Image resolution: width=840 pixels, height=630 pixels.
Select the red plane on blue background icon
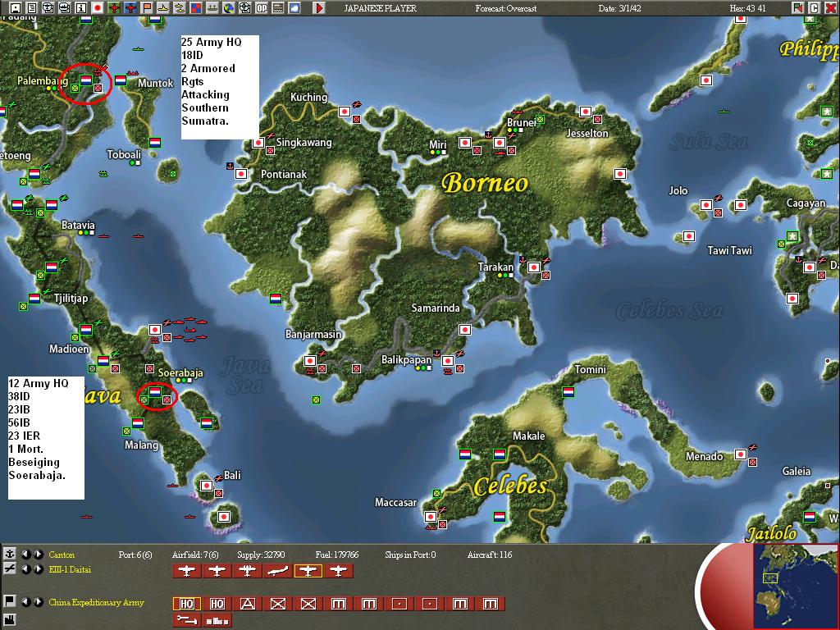click(130, 8)
